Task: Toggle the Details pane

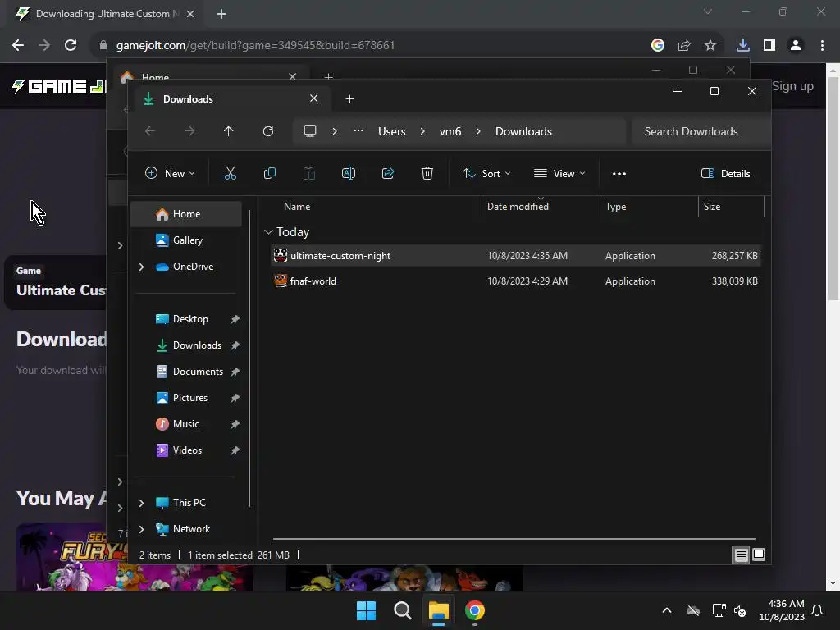Action: [726, 174]
